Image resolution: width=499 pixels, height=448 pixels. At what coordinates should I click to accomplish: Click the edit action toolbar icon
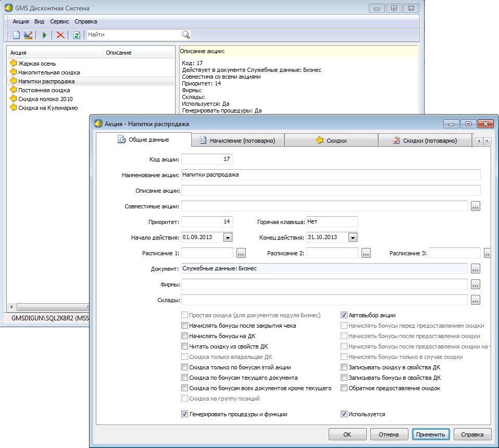(28, 35)
